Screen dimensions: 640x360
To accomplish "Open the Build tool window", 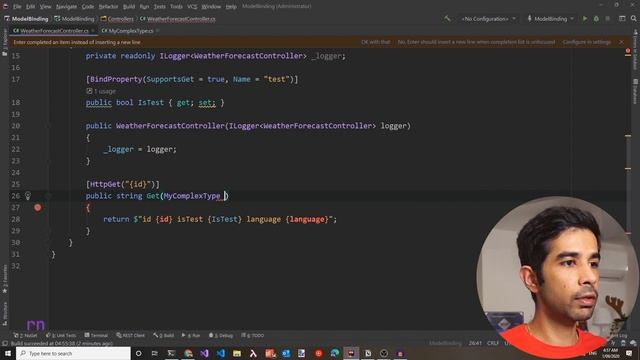I will (x=164, y=336).
